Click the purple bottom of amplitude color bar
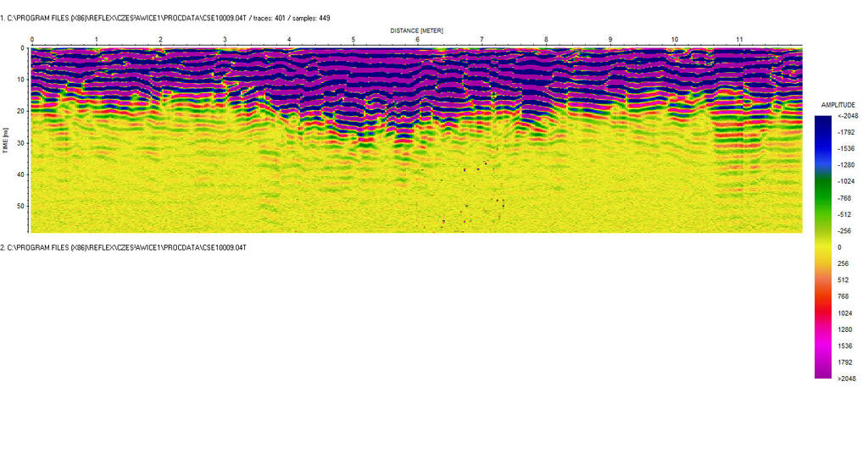 (823, 370)
